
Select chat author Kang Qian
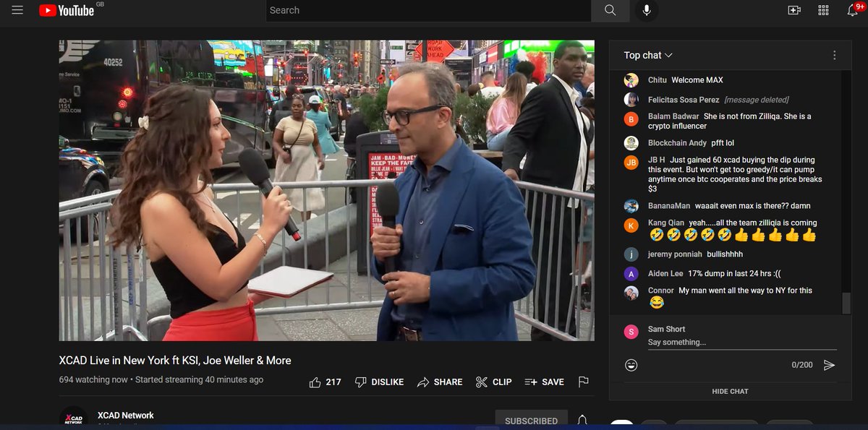tap(666, 223)
